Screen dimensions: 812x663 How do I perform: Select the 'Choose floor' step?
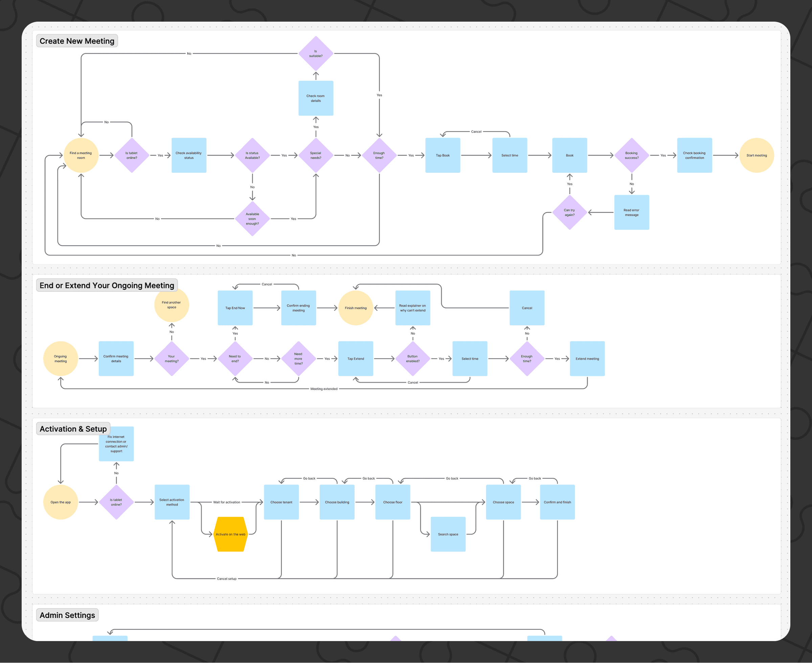click(x=393, y=502)
